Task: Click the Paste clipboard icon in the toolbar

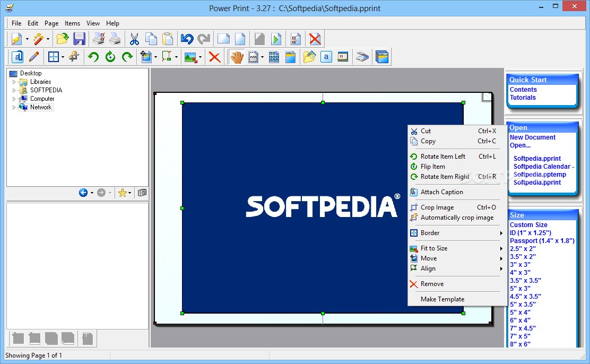Action: click(168, 39)
